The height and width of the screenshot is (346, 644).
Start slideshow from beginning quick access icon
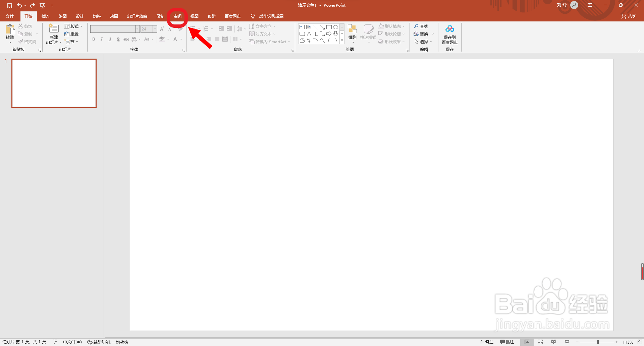[42, 5]
